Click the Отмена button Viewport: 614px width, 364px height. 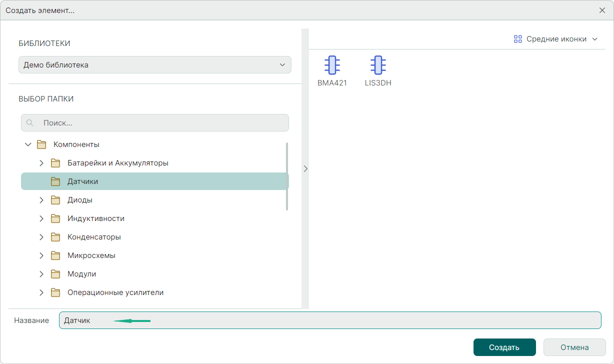click(574, 347)
